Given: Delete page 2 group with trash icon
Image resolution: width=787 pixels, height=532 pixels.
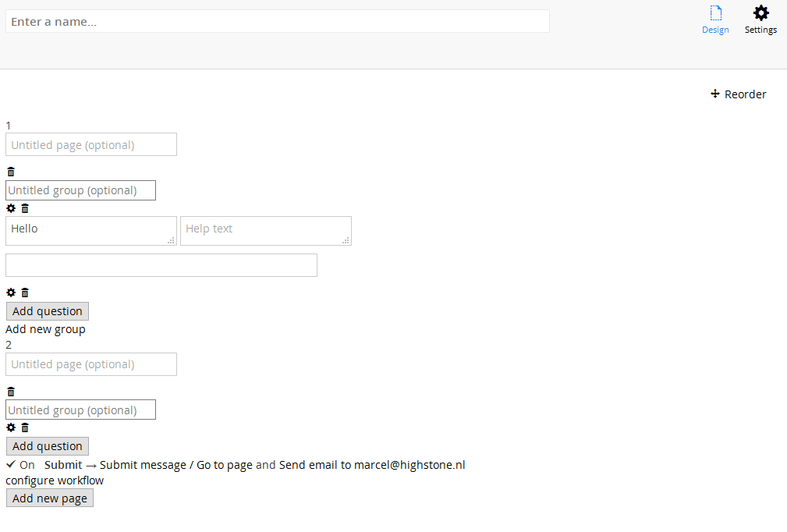Looking at the screenshot, I should tap(25, 427).
